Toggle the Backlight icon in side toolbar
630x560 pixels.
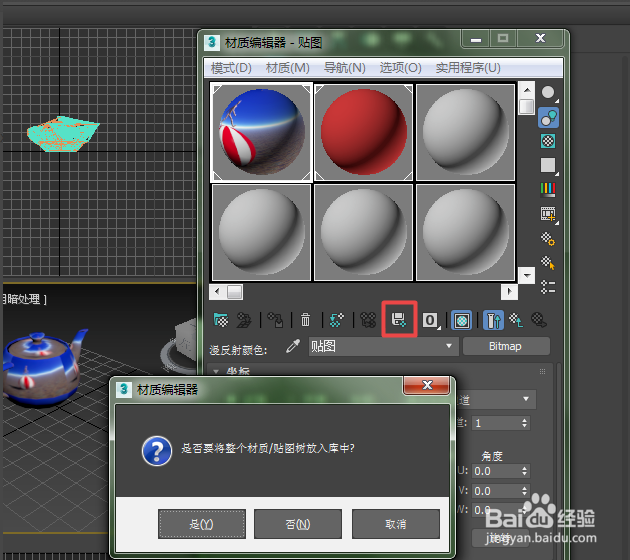[548, 117]
